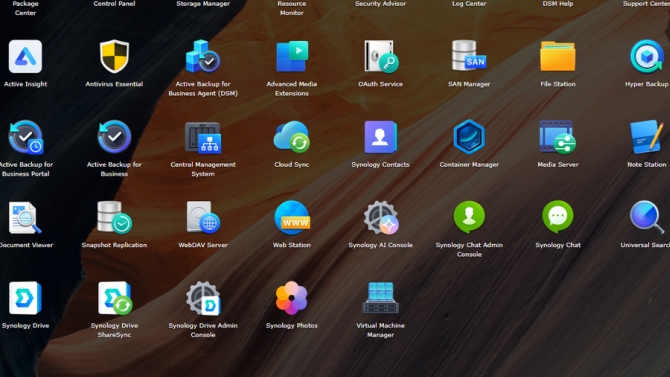Open Universal Search
Screen dimensions: 670x377
point(646,218)
